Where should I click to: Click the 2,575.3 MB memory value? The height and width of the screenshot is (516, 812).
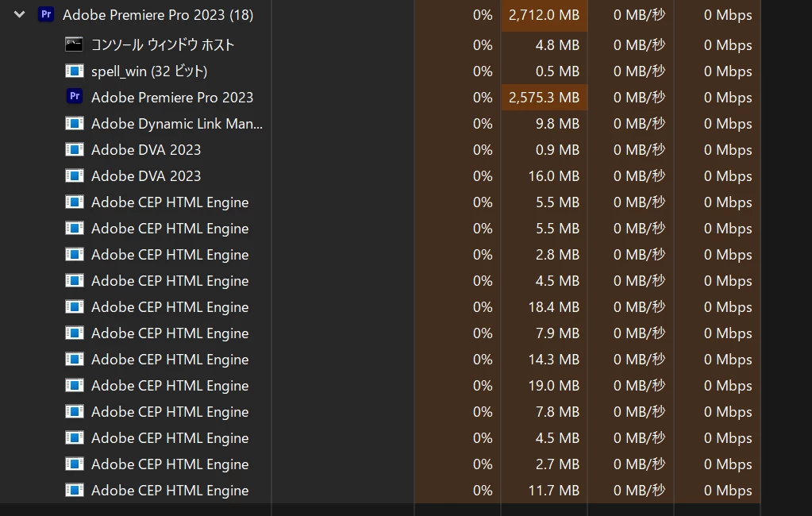pyautogui.click(x=544, y=98)
